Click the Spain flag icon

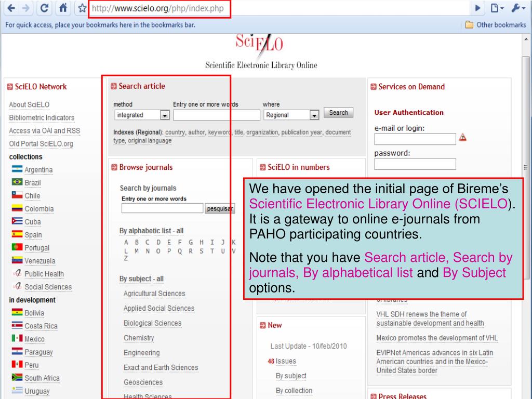click(17, 234)
